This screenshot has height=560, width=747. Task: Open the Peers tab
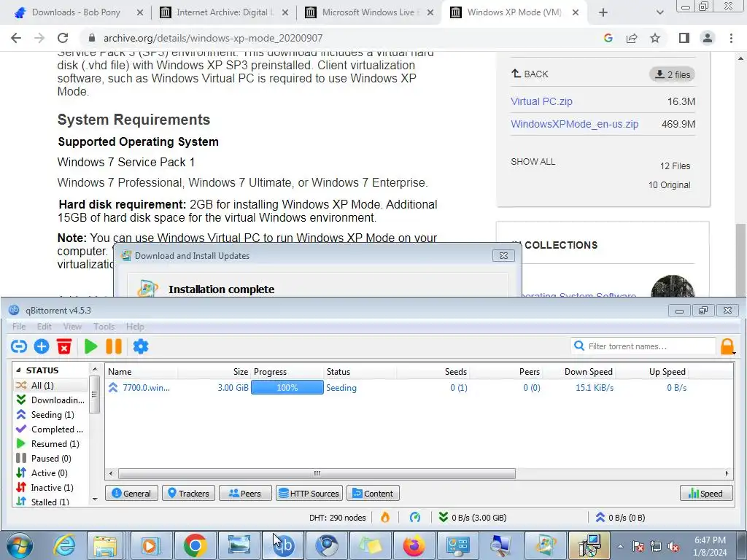(245, 494)
